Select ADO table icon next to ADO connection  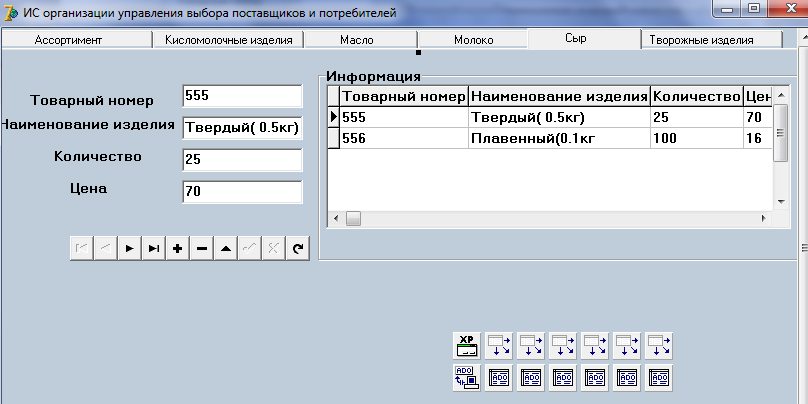tap(499, 378)
